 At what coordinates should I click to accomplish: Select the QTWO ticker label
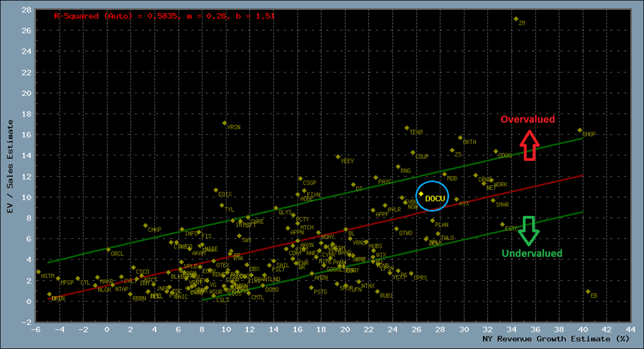406,233
